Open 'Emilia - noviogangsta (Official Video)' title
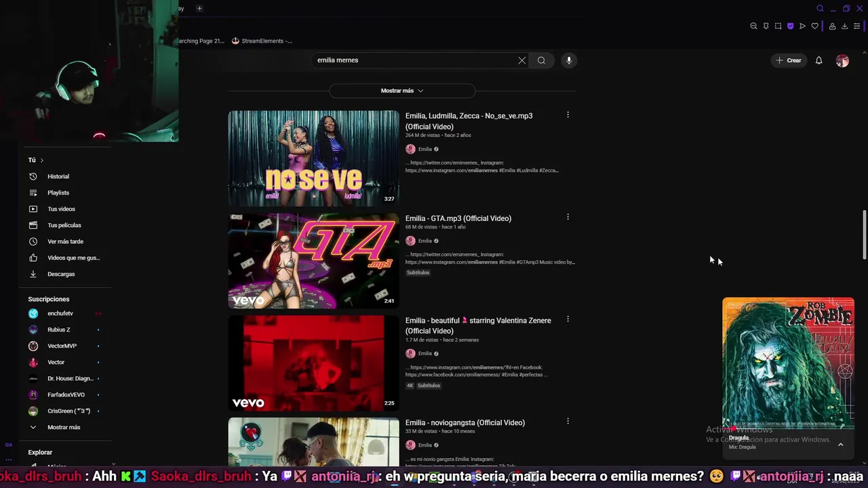This screenshot has width=868, height=488. tap(465, 422)
